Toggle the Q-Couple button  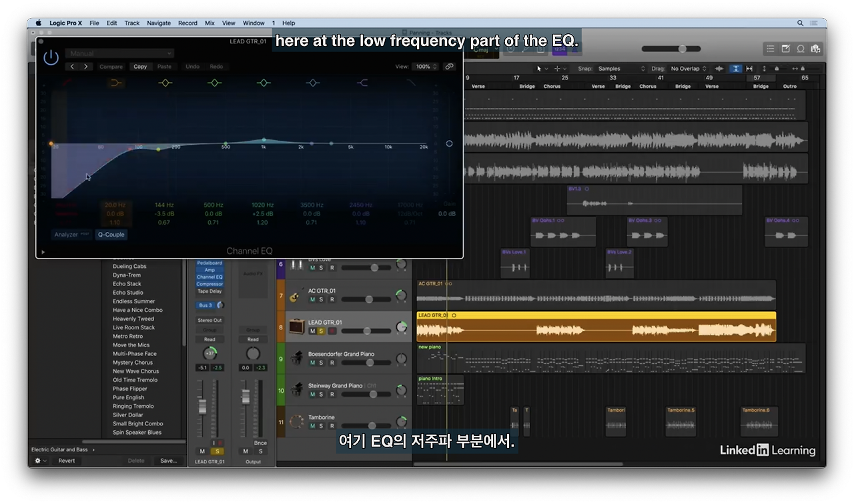click(111, 235)
